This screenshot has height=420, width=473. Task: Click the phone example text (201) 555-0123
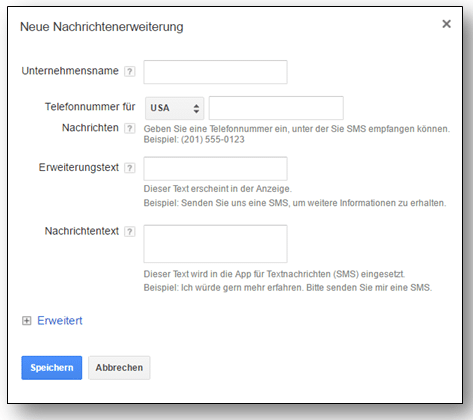(x=213, y=139)
